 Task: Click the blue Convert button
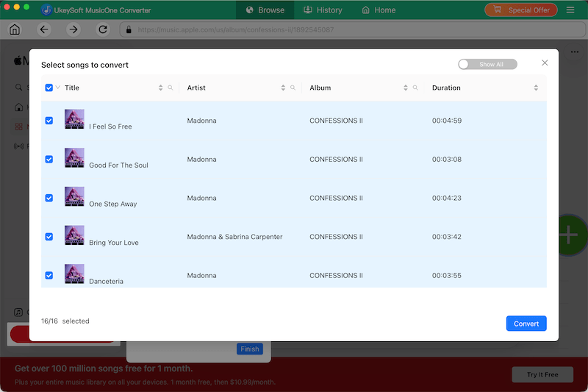click(526, 324)
